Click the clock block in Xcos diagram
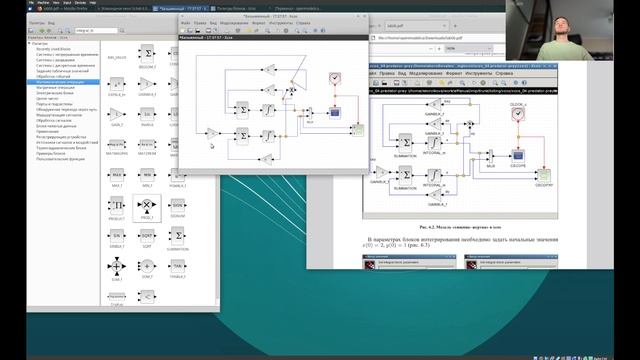The width and height of the screenshot is (640, 360). (x=335, y=78)
